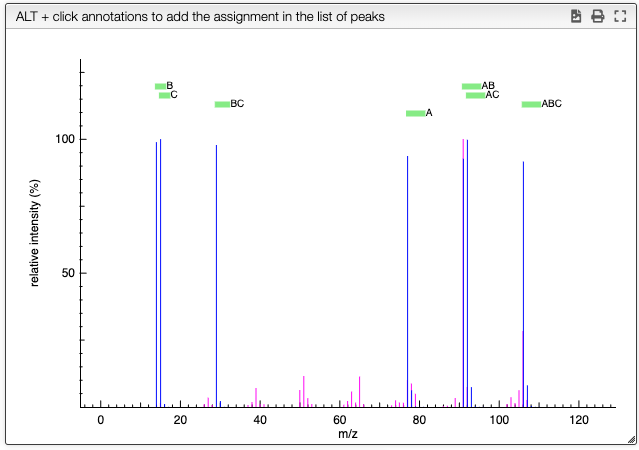This screenshot has height=450, width=639.
Task: Click the ABC annotation label
Action: click(551, 104)
